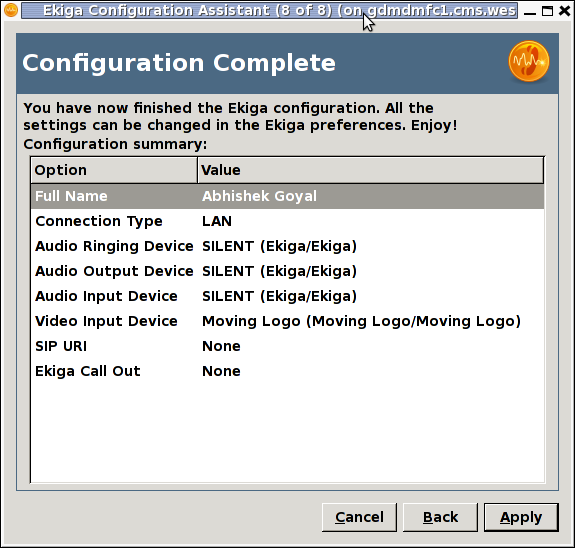Screen dimensions: 575x548
Task: Minimize the Configuration Assistant window
Action: 530,11
